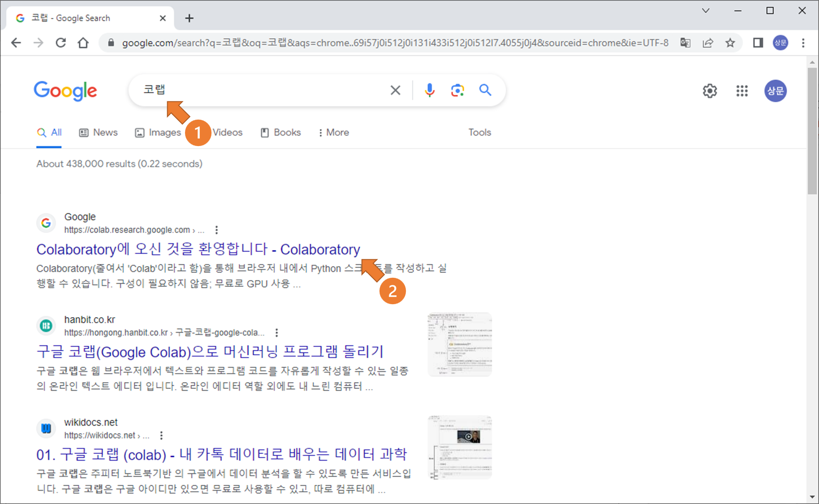Clear the search box with the X icon
Image resolution: width=819 pixels, height=504 pixels.
tap(395, 90)
